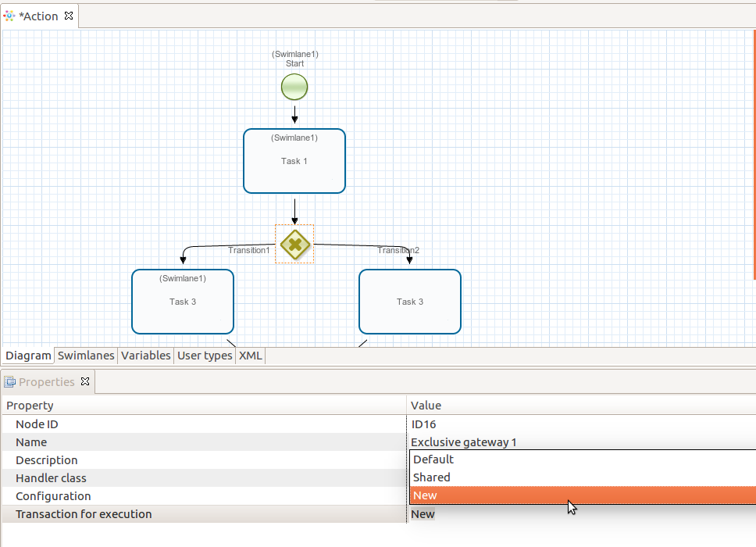The image size is (756, 547).
Task: Click the *Action tab's process icon
Action: point(10,15)
